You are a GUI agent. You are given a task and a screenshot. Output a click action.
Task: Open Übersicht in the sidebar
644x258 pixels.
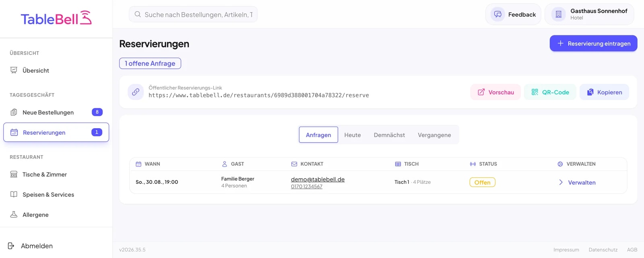point(56,71)
